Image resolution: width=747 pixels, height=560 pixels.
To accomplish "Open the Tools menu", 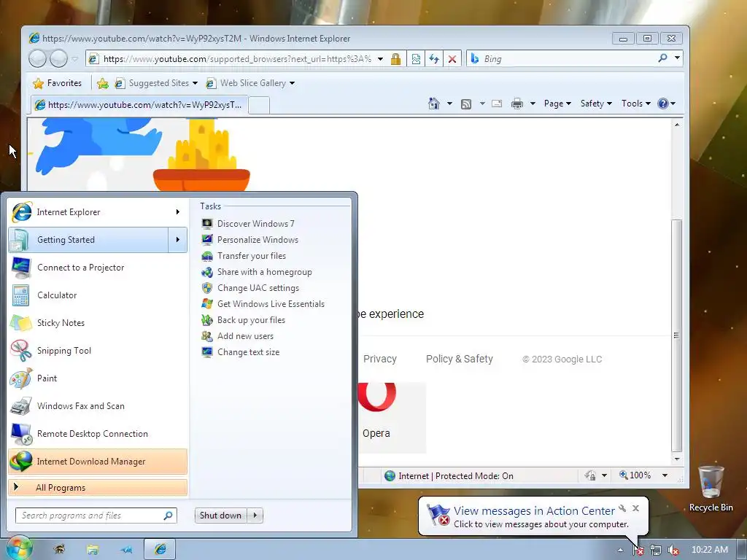I will pyautogui.click(x=635, y=104).
